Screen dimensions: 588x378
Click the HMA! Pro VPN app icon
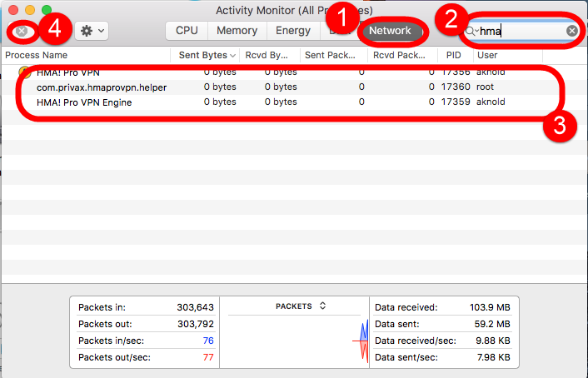(x=24, y=72)
